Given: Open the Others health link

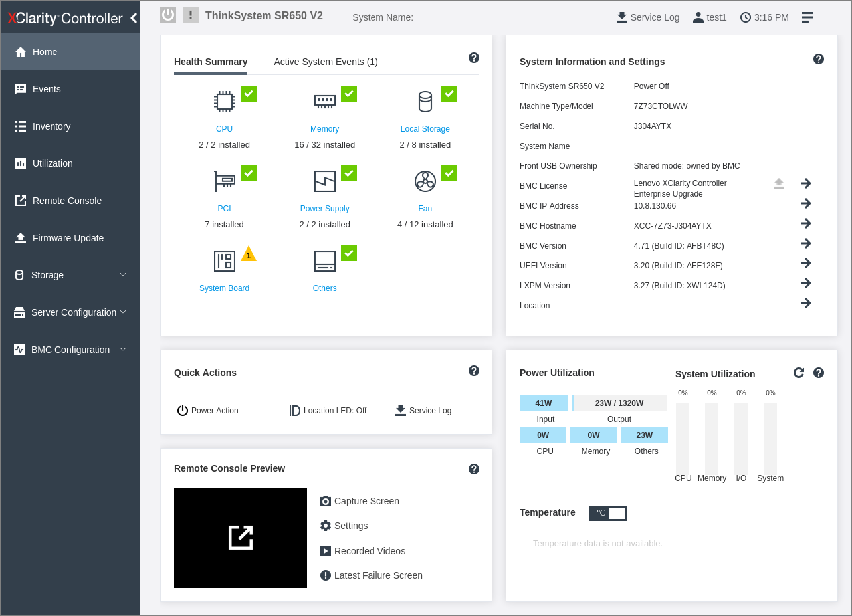Looking at the screenshot, I should [325, 288].
